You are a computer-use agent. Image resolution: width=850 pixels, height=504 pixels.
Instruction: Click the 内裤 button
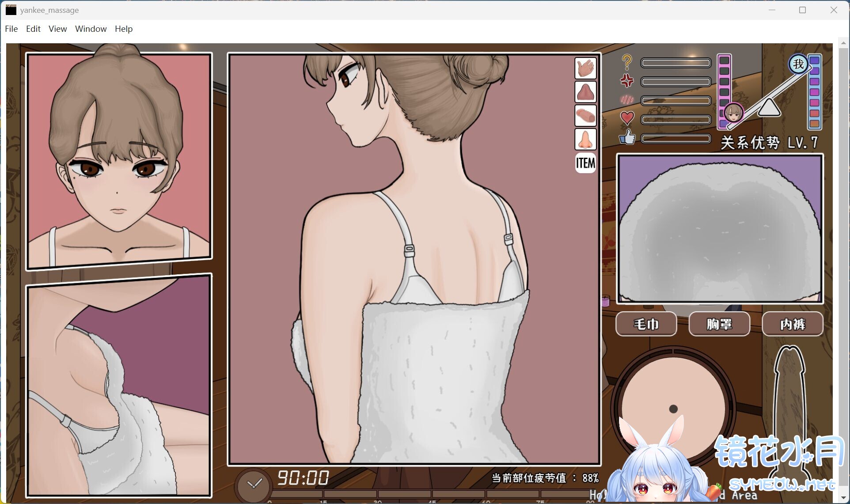[793, 324]
